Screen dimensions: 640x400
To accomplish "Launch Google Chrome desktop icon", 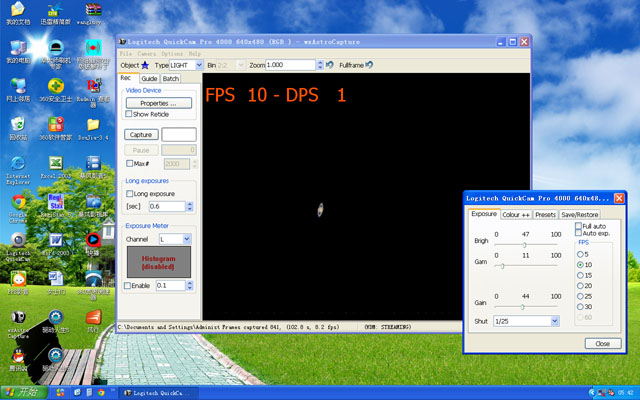I will [x=18, y=202].
